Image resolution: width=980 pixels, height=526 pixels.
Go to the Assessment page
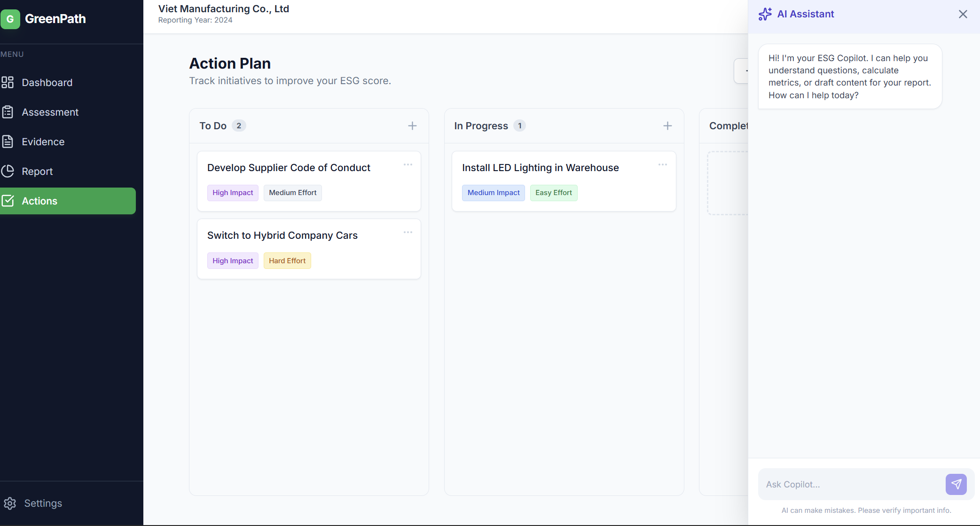point(50,112)
